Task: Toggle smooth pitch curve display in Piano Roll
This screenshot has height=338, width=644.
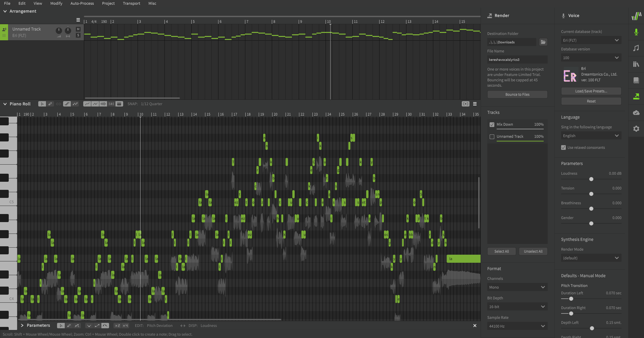Action: tap(87, 104)
